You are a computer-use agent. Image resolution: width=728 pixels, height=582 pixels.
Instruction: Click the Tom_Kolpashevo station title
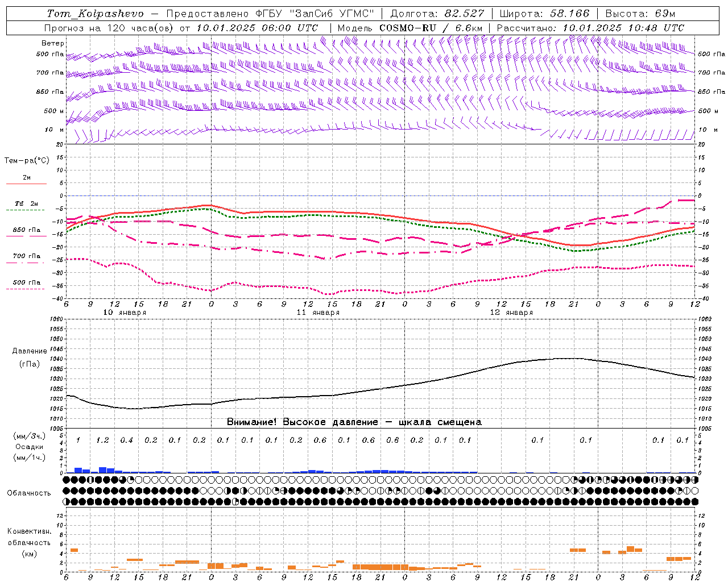click(x=96, y=14)
